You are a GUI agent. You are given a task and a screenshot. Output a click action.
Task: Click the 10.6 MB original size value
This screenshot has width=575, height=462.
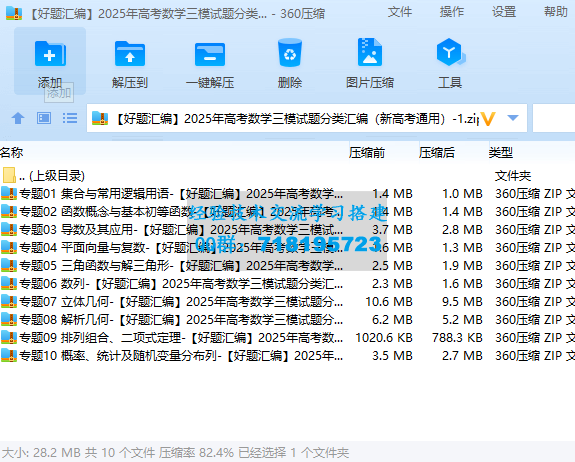389,301
